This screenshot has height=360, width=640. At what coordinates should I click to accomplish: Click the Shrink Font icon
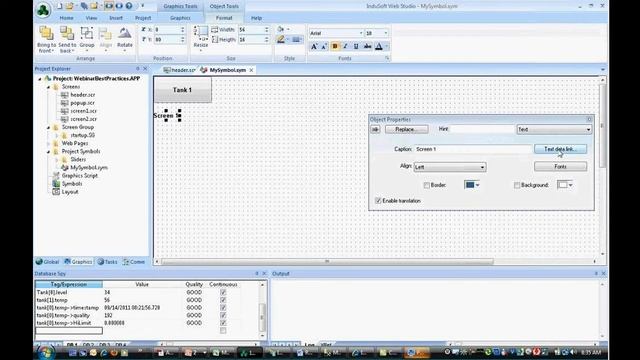(324, 47)
